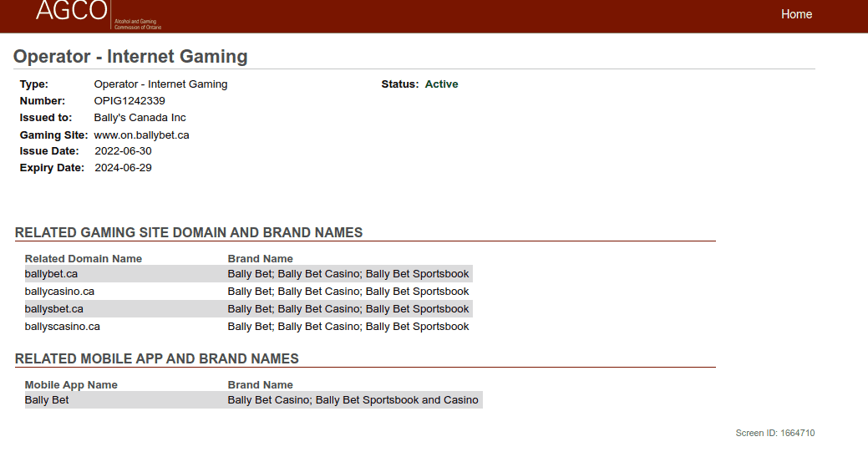868x452 pixels.
Task: Click the www.on.ballybet.ca gaming site text
Action: tap(141, 135)
